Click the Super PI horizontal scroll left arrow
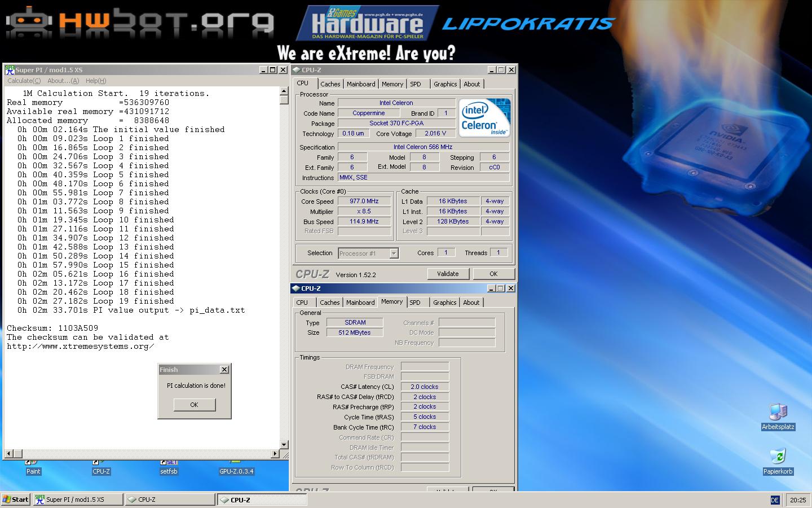Screen dimensions: 812x508 click(x=8, y=453)
